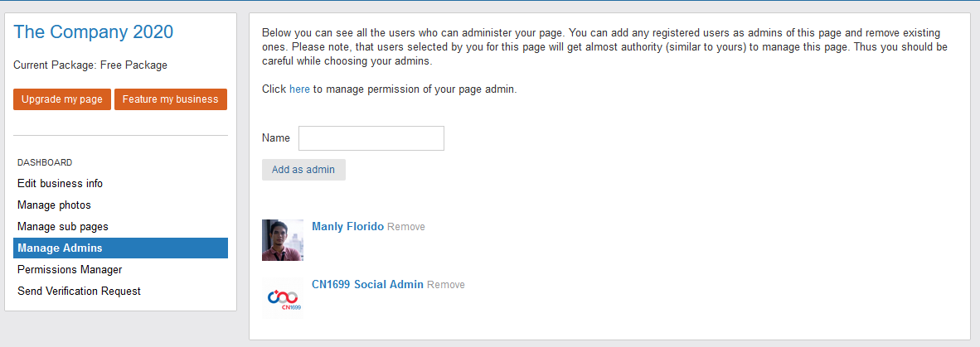Focus the Name text field
The image size is (980, 347).
[371, 138]
